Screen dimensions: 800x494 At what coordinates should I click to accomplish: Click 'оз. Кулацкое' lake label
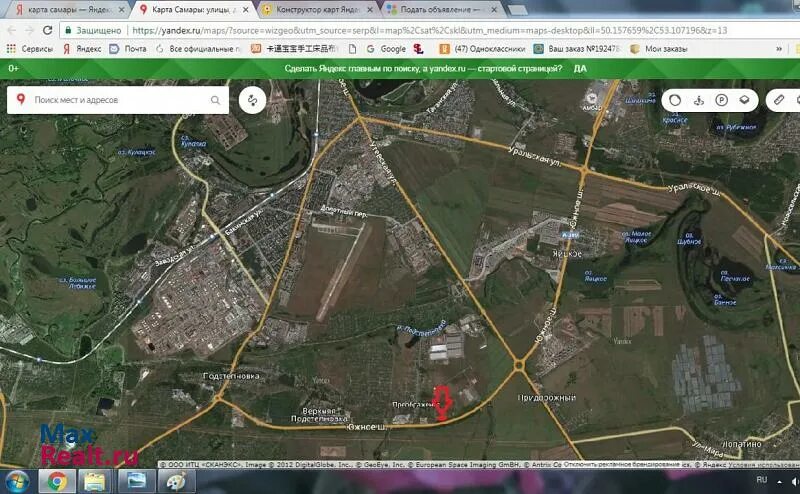click(136, 152)
